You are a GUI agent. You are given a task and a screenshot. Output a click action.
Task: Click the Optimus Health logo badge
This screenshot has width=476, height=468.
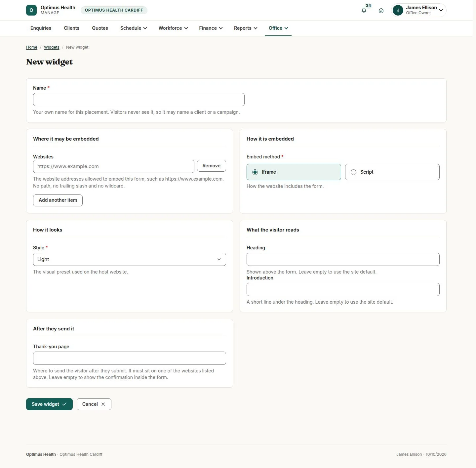[x=31, y=10]
